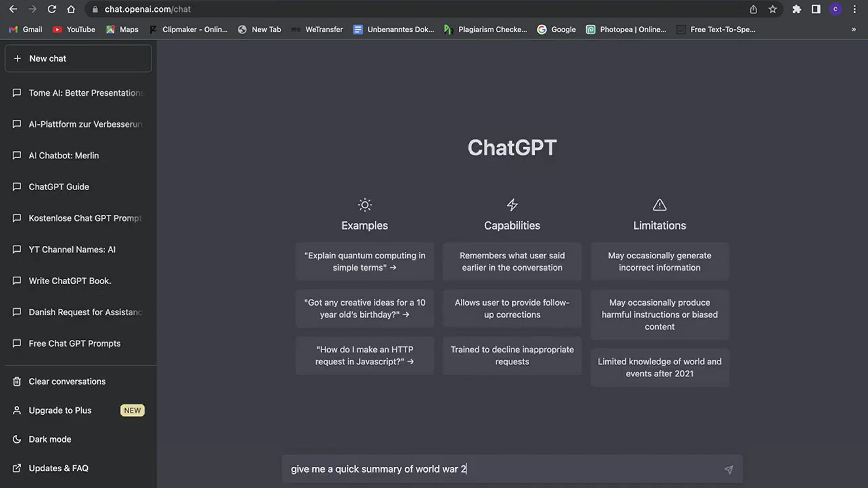
Task: Open the Chrome three-dot menu
Action: 854,9
